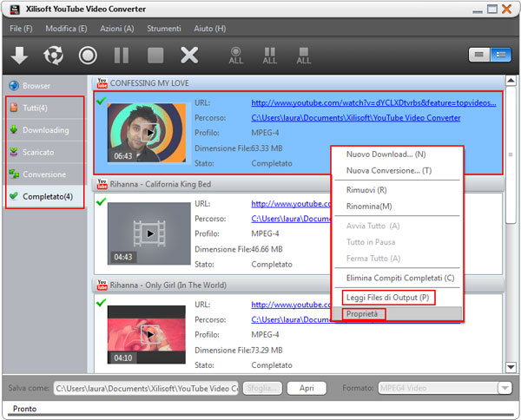Click the Stop ALL toolbar icon
The width and height of the screenshot is (521, 420).
(304, 56)
